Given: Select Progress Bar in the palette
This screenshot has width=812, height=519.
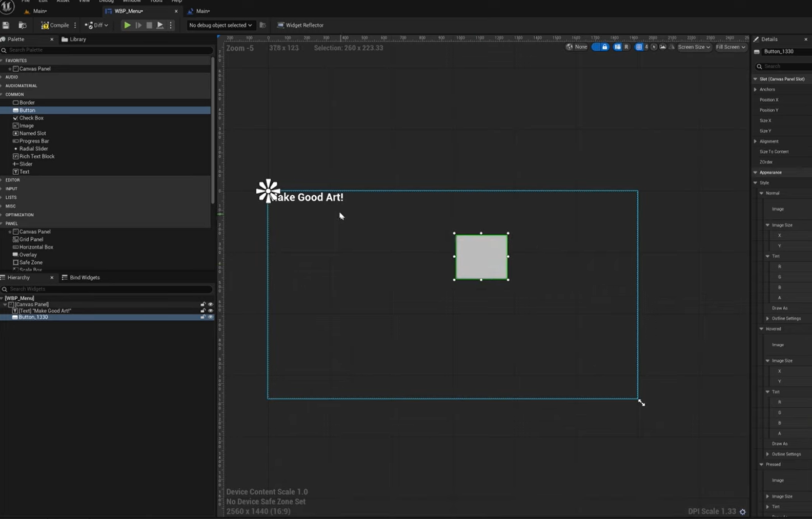Looking at the screenshot, I should click(x=34, y=141).
